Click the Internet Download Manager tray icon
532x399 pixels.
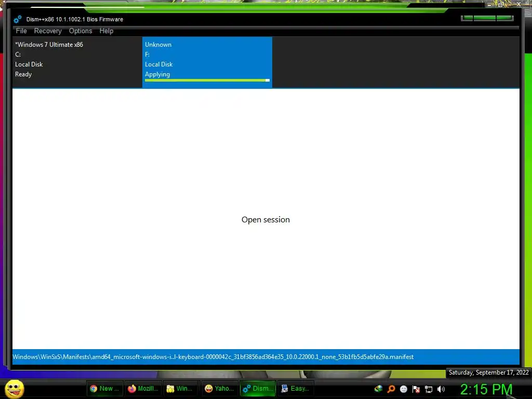click(x=378, y=389)
